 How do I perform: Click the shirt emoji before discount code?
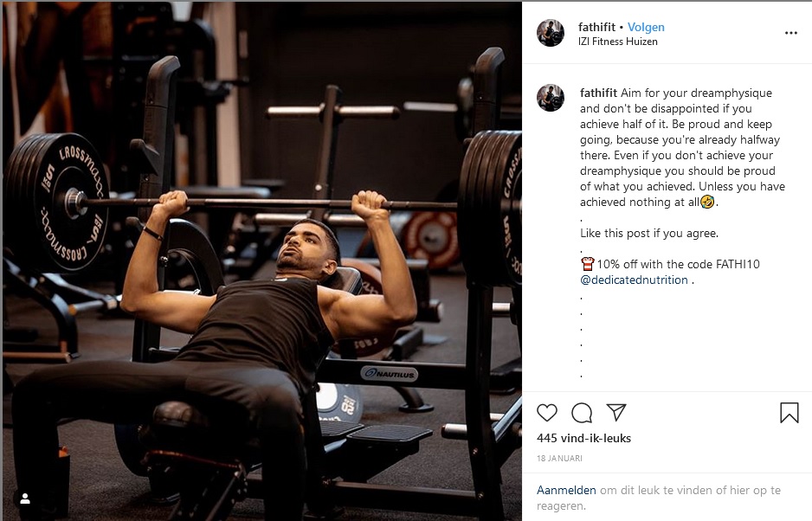pyautogui.click(x=587, y=264)
